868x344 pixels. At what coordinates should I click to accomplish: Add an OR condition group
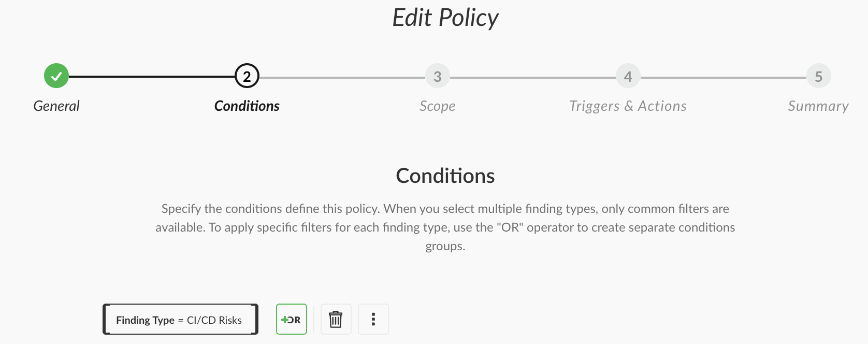292,319
